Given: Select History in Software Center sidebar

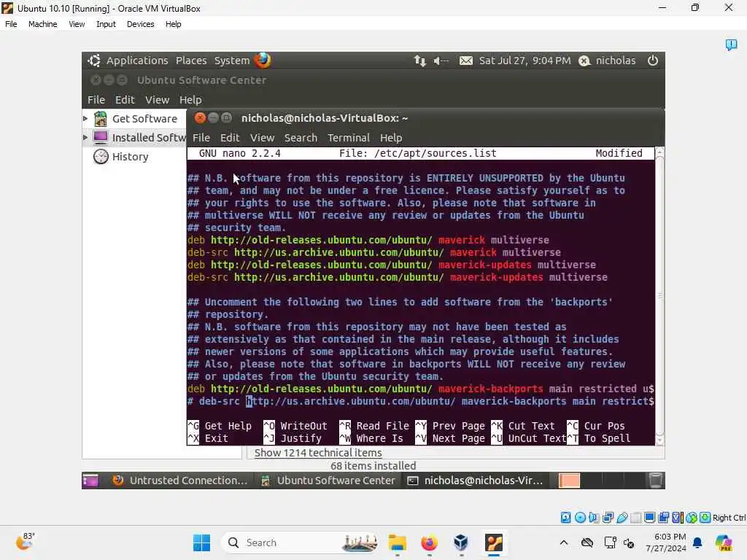Looking at the screenshot, I should coord(130,157).
